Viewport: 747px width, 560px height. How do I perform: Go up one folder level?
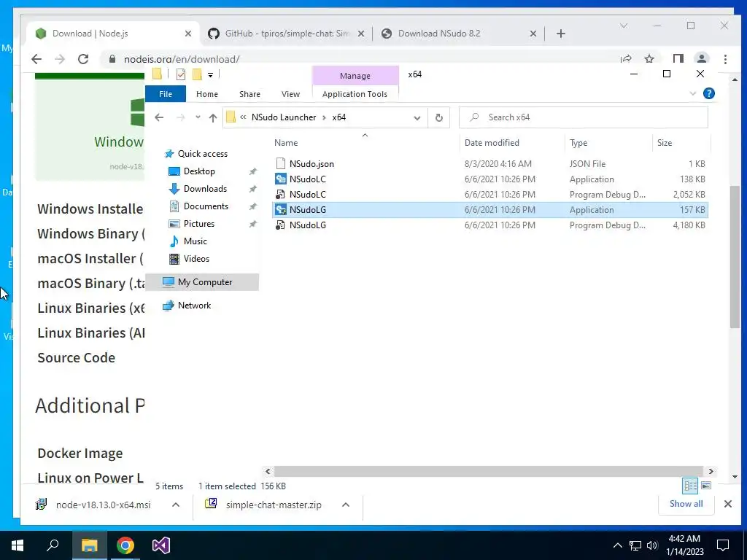[x=212, y=117]
